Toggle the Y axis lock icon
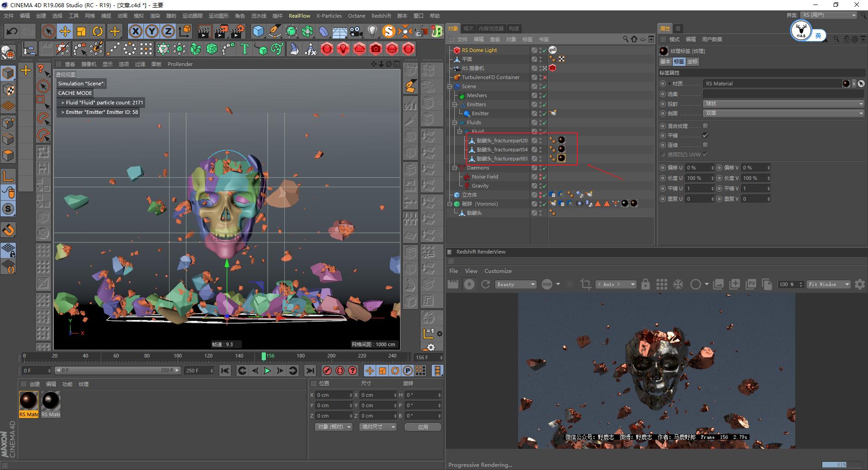The height and width of the screenshot is (470, 868). point(152,31)
